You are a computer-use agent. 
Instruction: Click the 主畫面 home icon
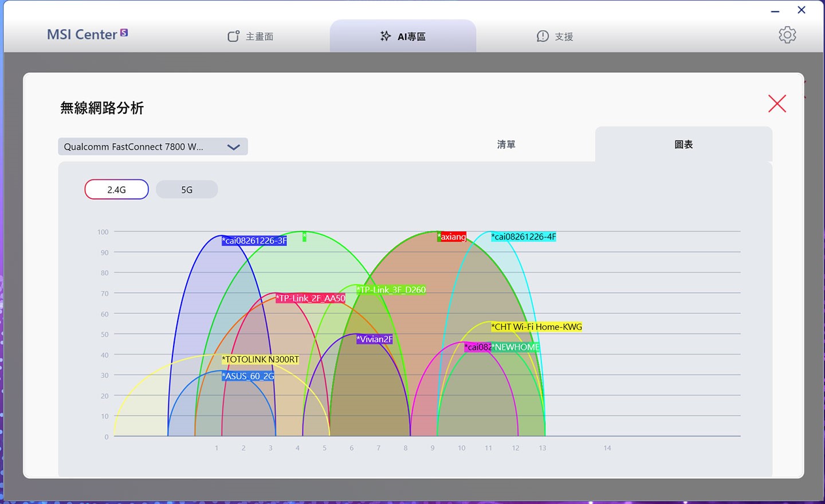pos(233,36)
